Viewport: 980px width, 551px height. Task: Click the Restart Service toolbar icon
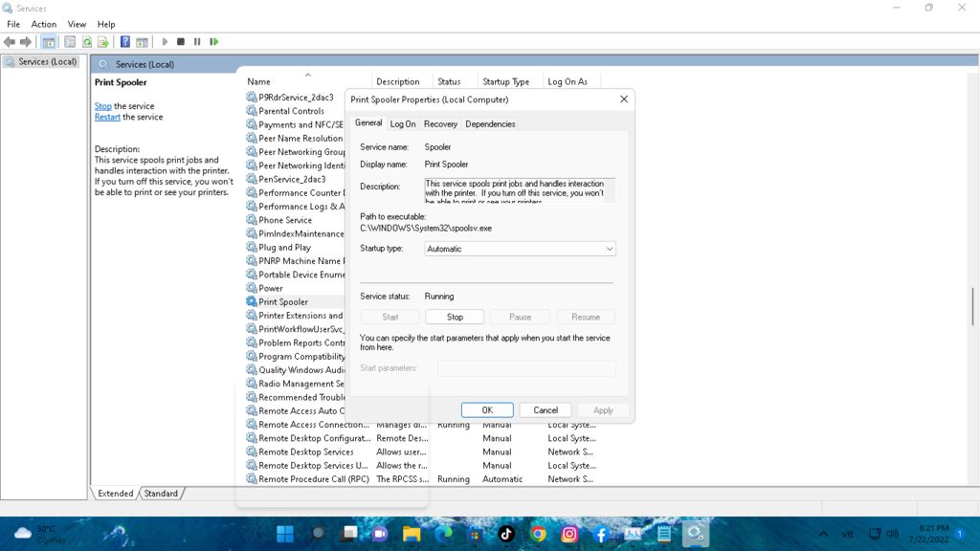pos(213,42)
